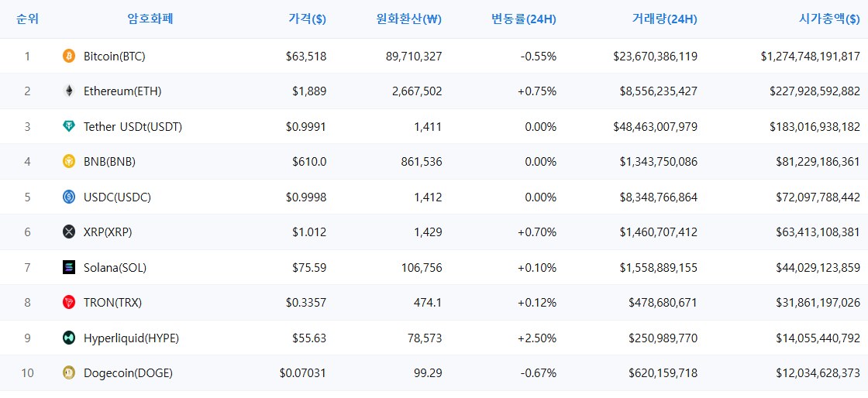Screen dimensions: 868x398
Task: Click Hyperliquid won value 78,573
Action: [425, 338]
